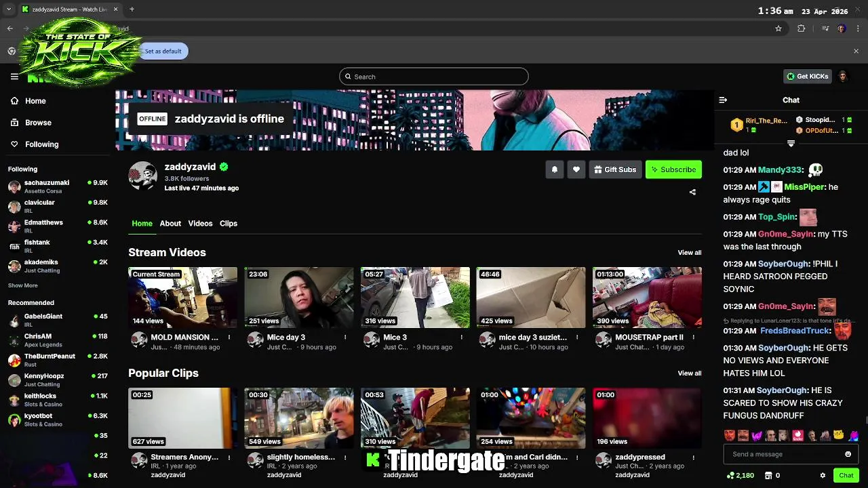The height and width of the screenshot is (488, 868).
Task: Open sachauzumaki followed channel
Action: 58,186
